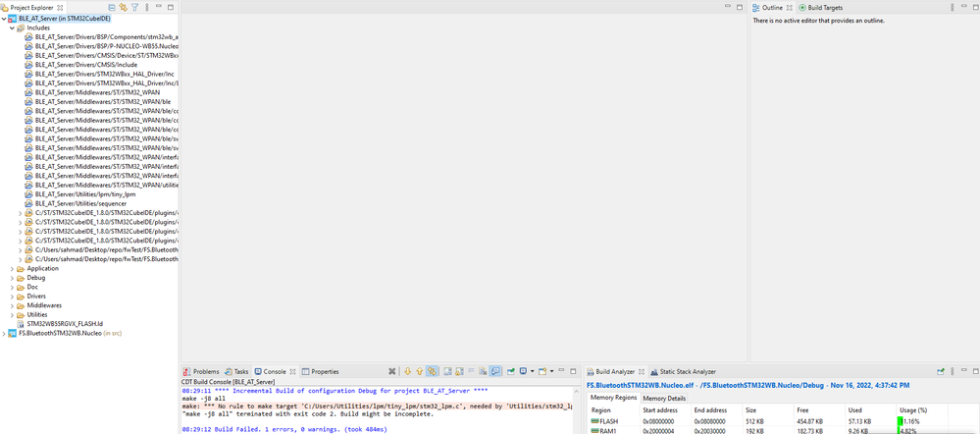Click Pin Console icon
The width and height of the screenshot is (980, 434).
pyautogui.click(x=511, y=371)
